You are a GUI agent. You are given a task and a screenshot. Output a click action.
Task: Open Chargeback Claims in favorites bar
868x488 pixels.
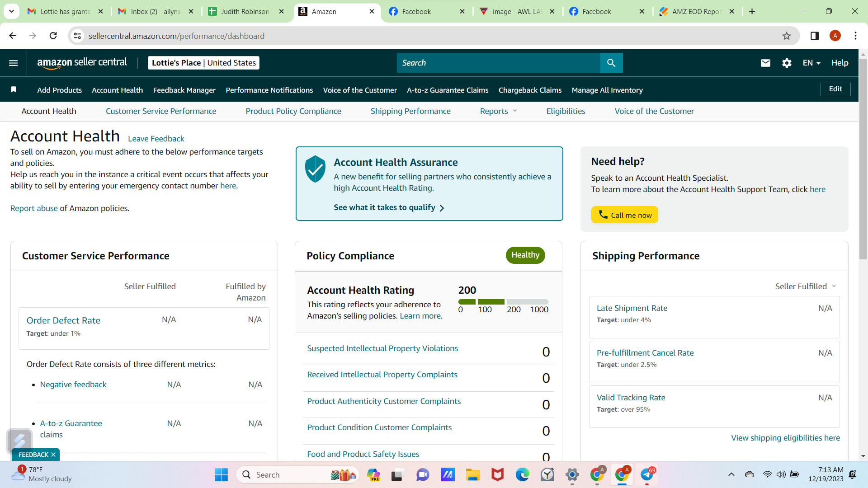530,90
